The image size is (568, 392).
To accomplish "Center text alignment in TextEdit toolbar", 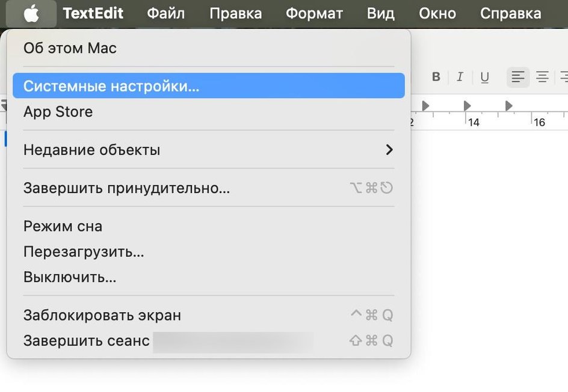I will tap(542, 77).
